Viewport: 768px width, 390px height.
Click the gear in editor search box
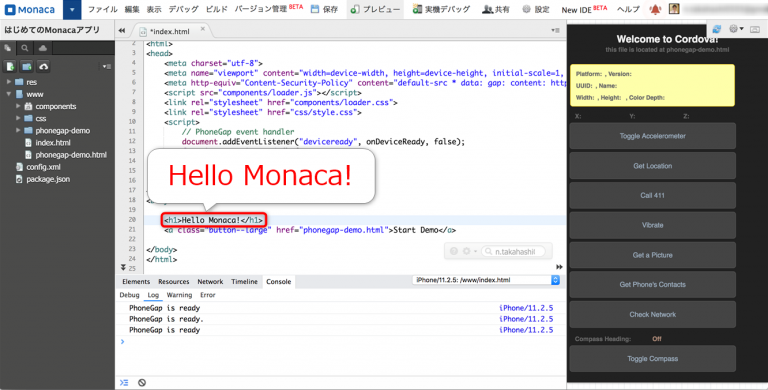468,251
